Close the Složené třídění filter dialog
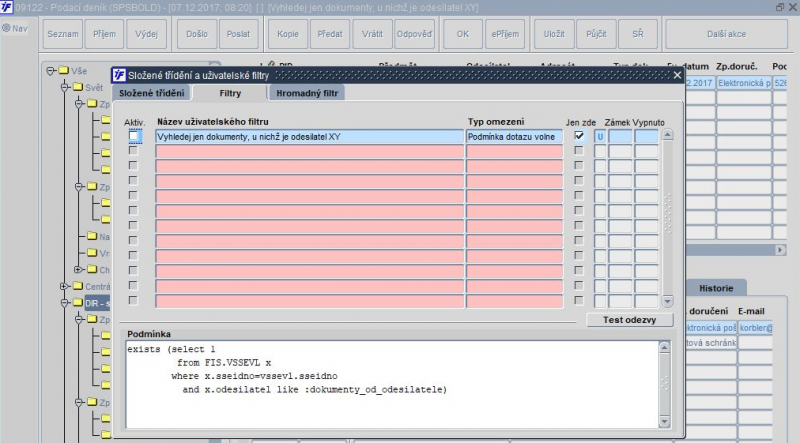800x443 pixels. coord(676,75)
